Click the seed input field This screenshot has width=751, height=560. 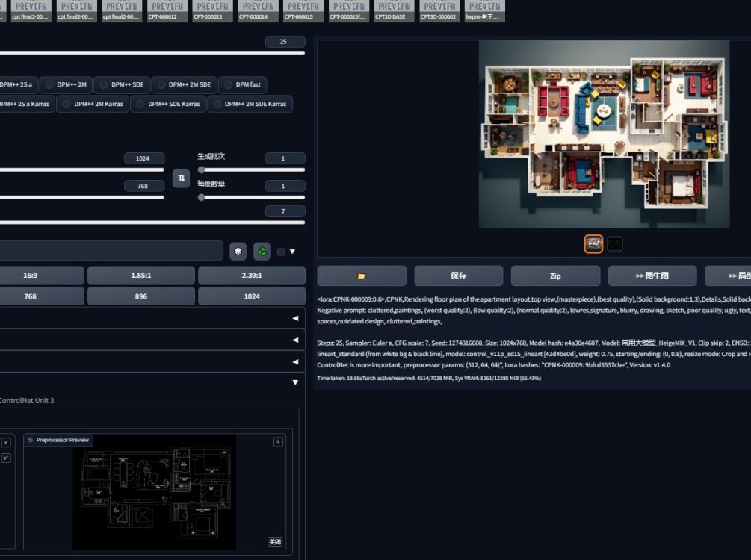click(x=111, y=251)
